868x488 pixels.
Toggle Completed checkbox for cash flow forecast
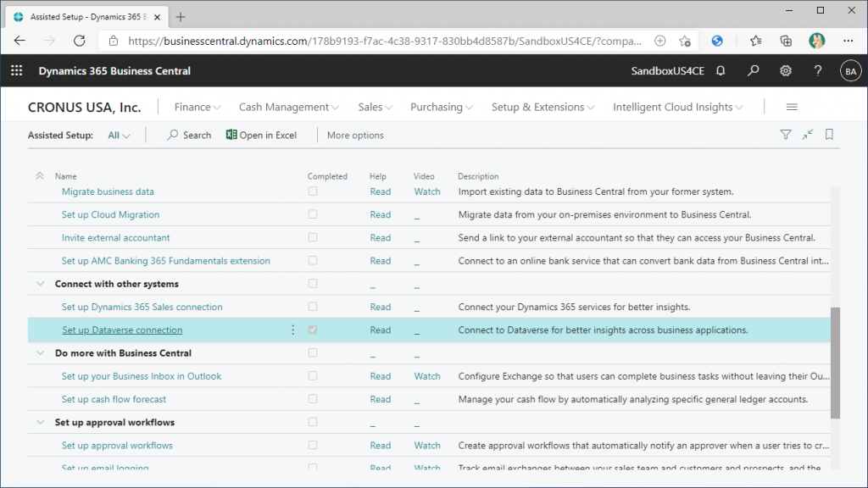313,399
